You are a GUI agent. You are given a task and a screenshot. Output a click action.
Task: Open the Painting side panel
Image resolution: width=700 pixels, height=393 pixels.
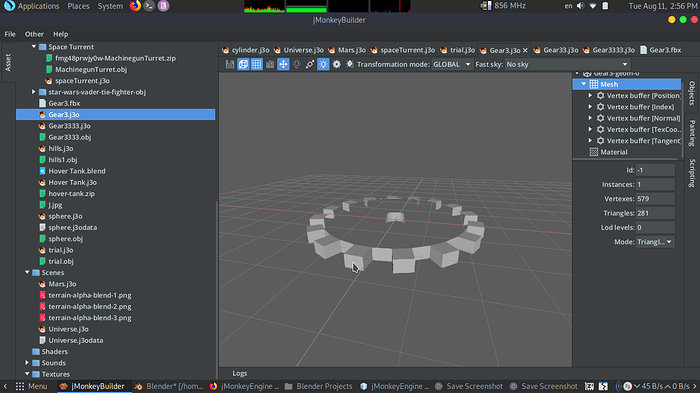tap(692, 133)
